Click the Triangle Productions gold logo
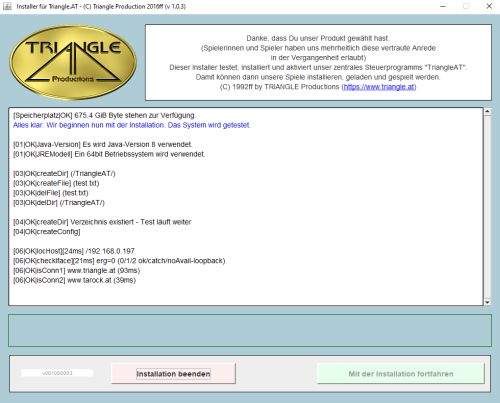The height and width of the screenshot is (403, 500). pos(73,62)
